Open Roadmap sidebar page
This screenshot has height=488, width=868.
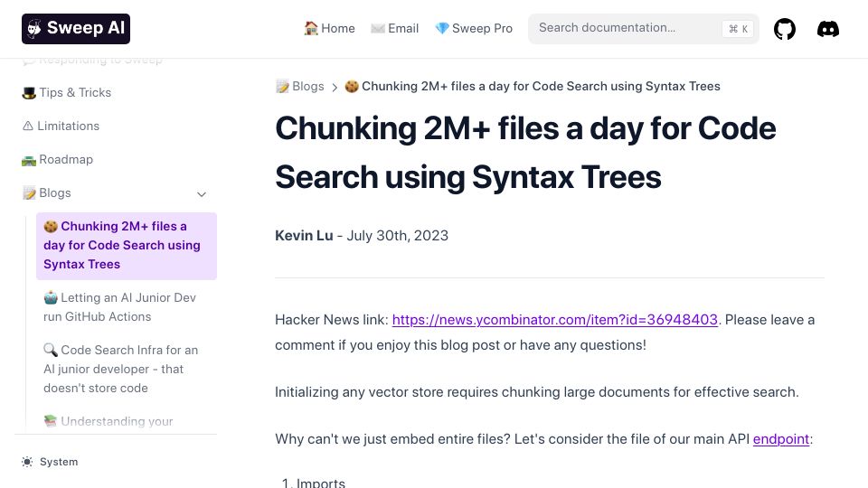pos(57,159)
